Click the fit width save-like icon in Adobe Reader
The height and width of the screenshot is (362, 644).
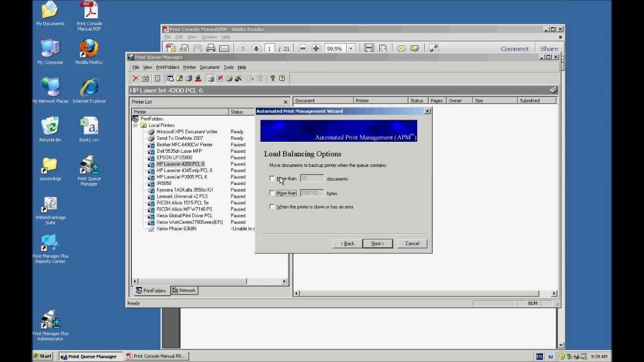tap(369, 48)
